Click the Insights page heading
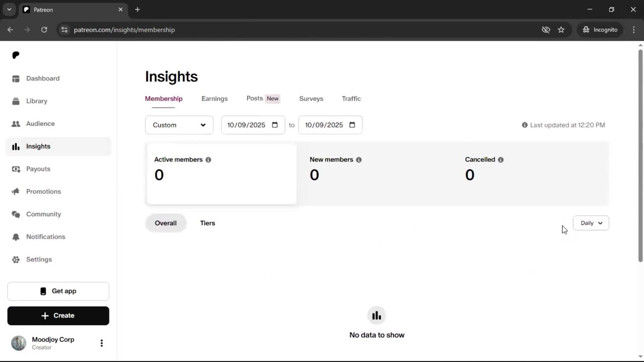 (x=171, y=77)
